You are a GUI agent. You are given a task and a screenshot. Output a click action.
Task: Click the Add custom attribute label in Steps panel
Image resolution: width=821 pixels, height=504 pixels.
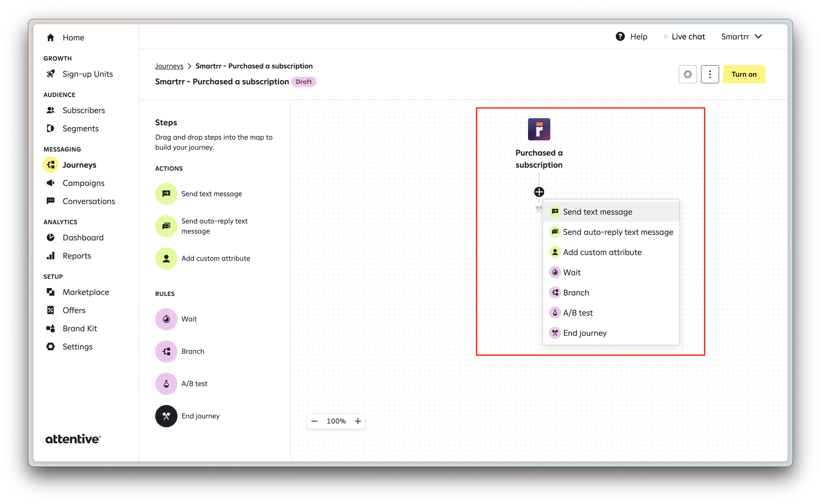[216, 258]
